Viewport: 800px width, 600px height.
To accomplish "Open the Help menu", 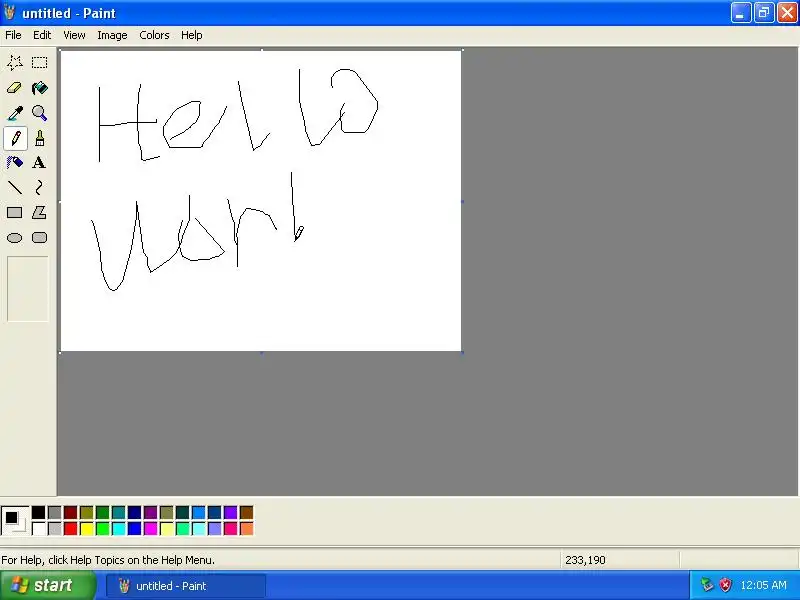I will pos(192,35).
